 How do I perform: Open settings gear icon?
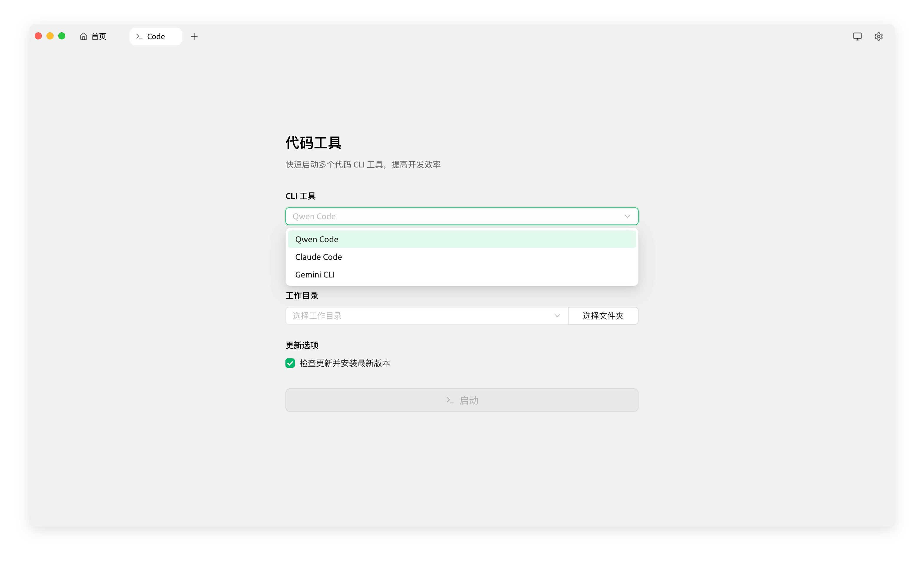pyautogui.click(x=878, y=36)
